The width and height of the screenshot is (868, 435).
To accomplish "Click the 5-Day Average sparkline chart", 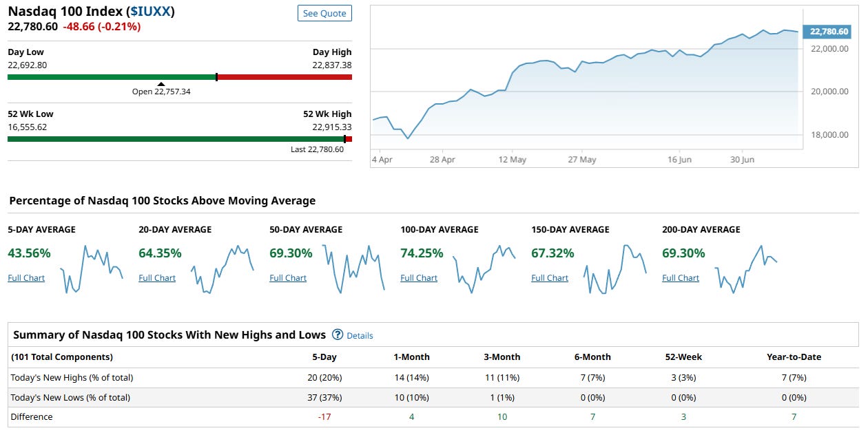I will click(x=92, y=268).
